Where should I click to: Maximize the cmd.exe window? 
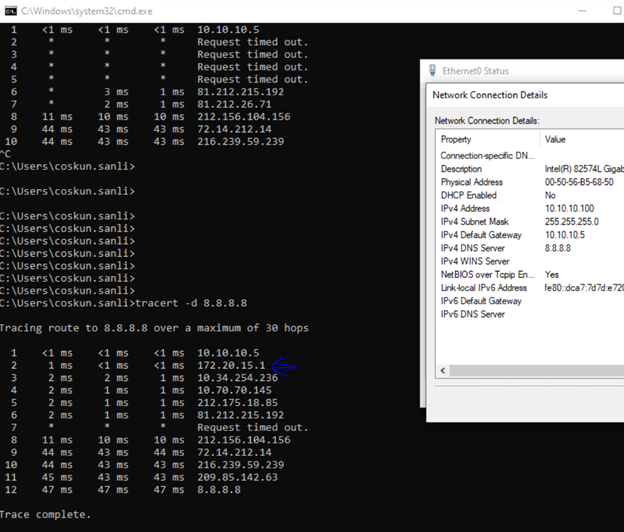pyautogui.click(x=617, y=11)
